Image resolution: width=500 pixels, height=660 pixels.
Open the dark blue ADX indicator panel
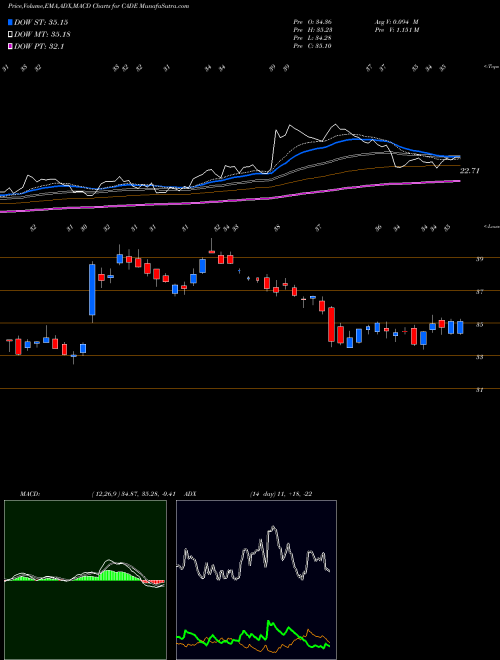pos(256,580)
